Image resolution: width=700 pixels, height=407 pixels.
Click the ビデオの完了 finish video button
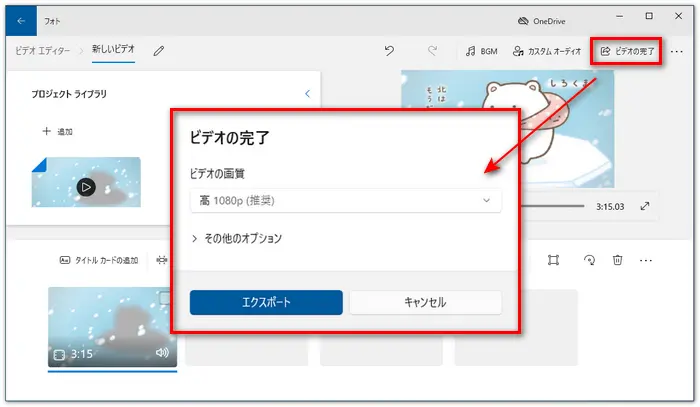coord(626,50)
